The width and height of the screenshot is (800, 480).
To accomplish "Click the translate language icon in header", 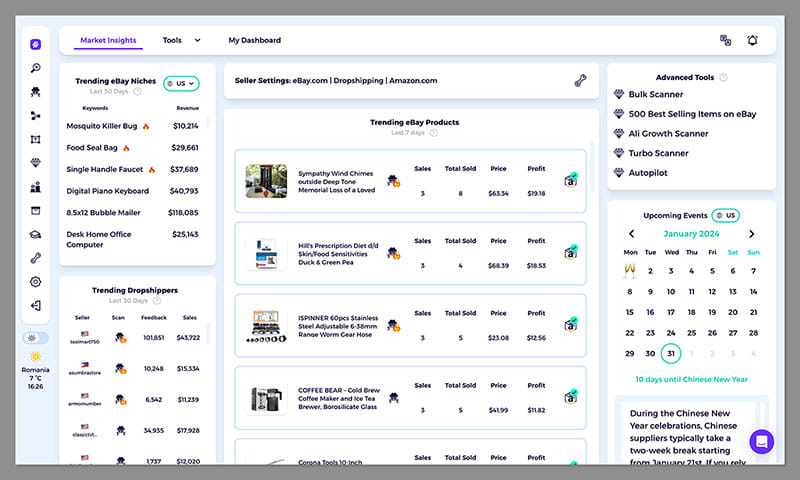I will [726, 40].
